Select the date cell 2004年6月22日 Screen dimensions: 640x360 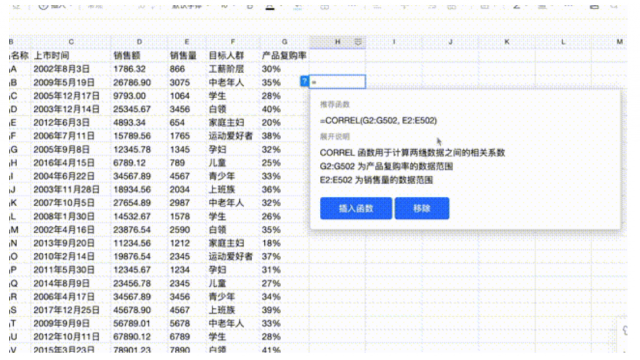point(71,176)
